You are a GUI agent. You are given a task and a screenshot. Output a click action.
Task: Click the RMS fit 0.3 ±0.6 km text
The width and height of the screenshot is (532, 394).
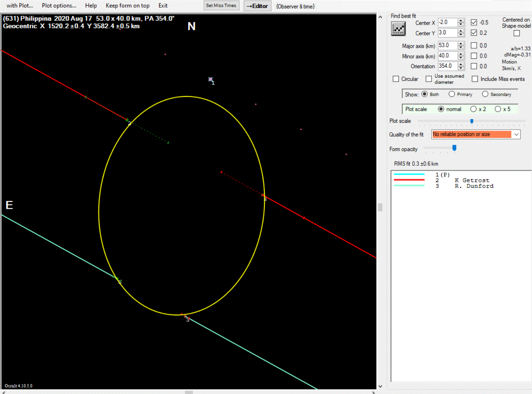(x=416, y=164)
